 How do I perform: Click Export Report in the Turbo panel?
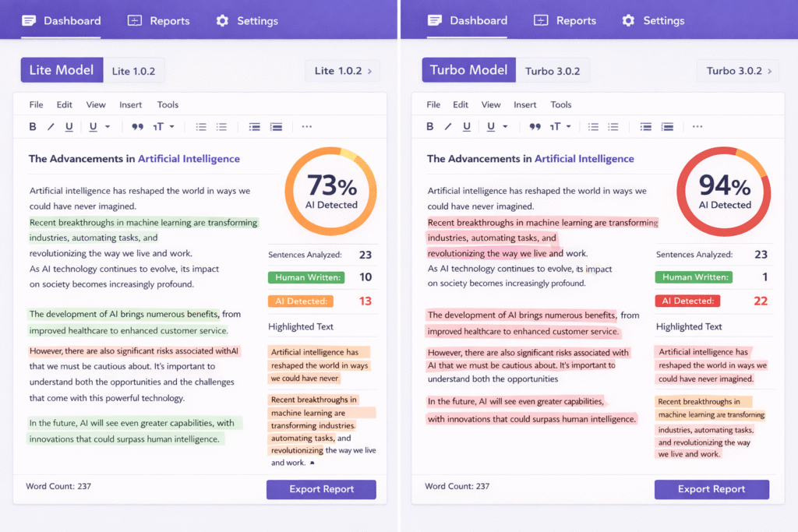click(x=711, y=489)
